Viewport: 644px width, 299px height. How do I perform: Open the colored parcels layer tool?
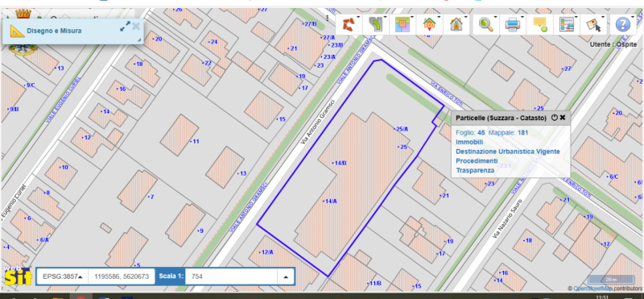coord(402,25)
